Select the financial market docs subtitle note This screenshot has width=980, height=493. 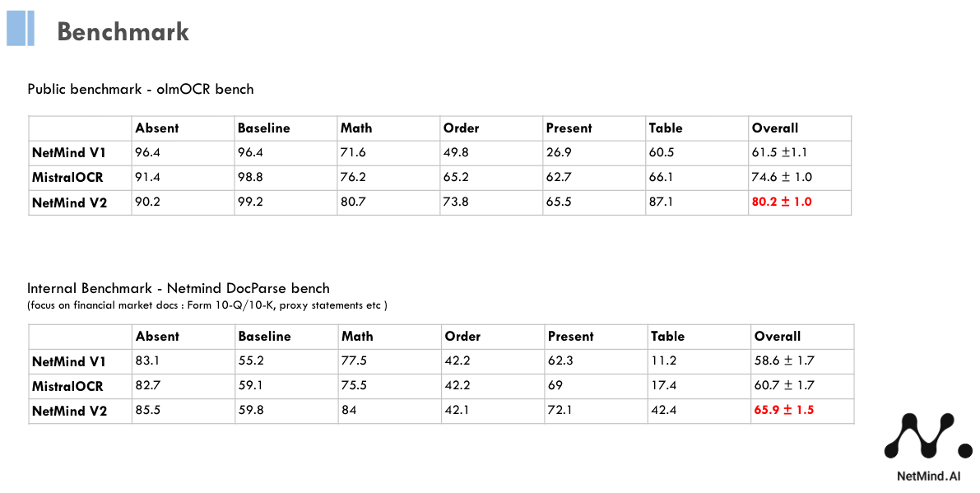pyautogui.click(x=207, y=305)
